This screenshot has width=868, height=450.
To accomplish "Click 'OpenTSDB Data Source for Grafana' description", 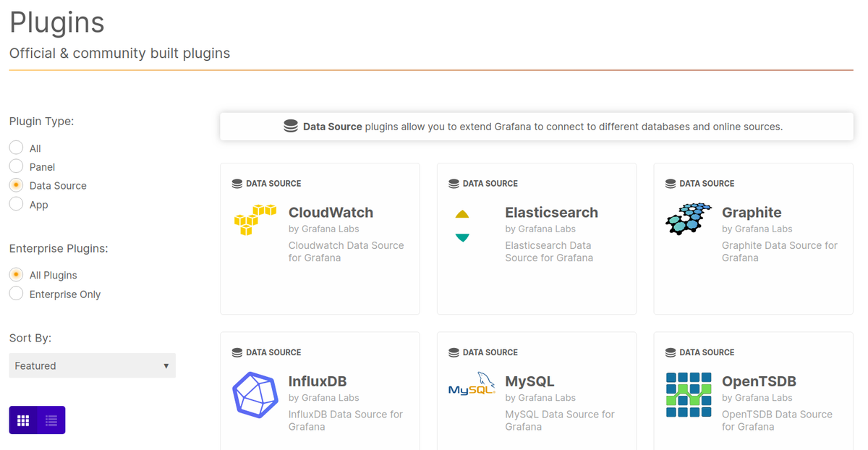I will tap(777, 420).
